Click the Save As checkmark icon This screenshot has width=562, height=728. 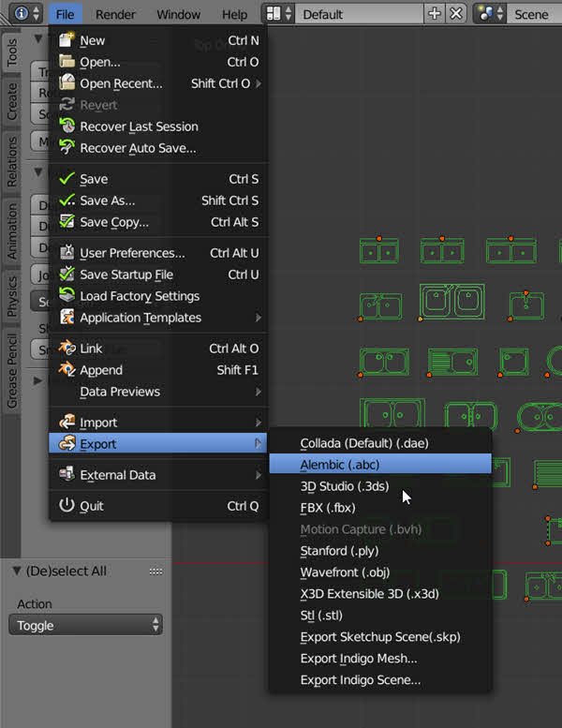[67, 201]
